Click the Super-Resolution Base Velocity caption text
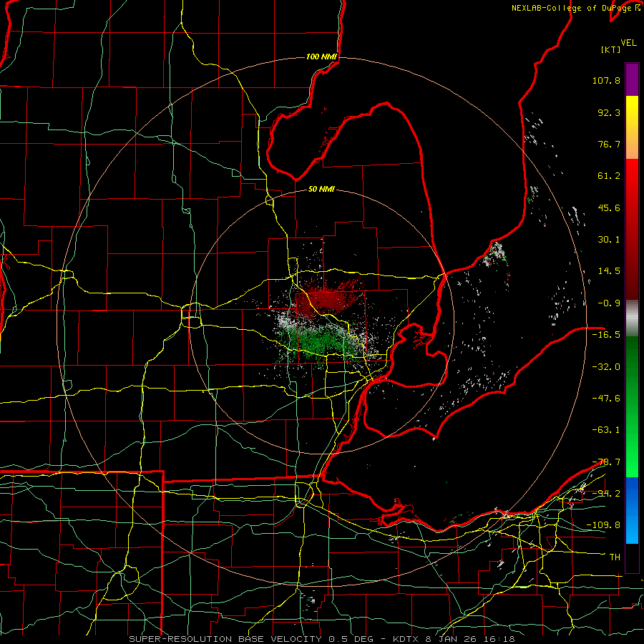Screen dimensions: 644x644 321,639
